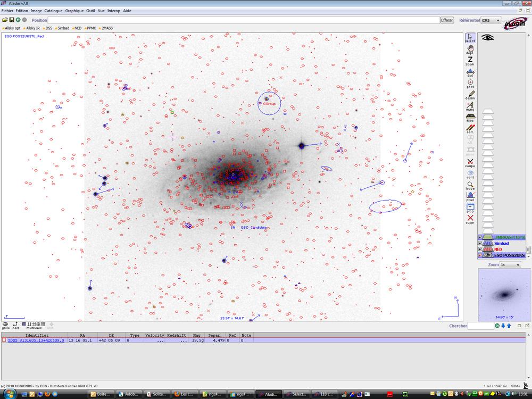
Task: Toggle checkbox of J/MNRAS/410/16 plane
Action: (x=480, y=237)
